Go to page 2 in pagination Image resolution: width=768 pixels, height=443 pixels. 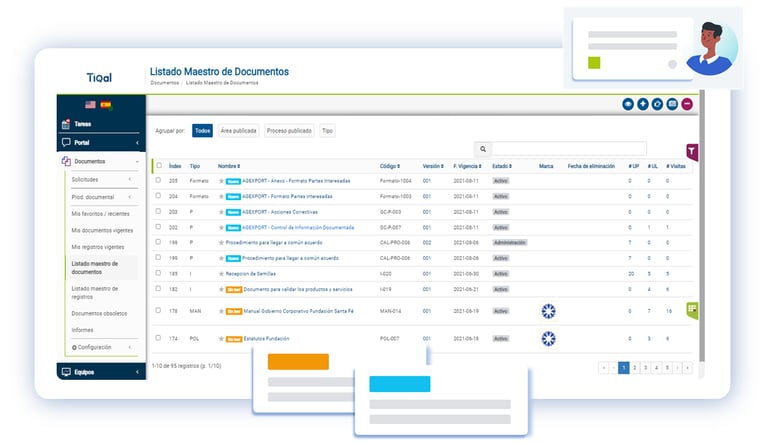pyautogui.click(x=635, y=367)
